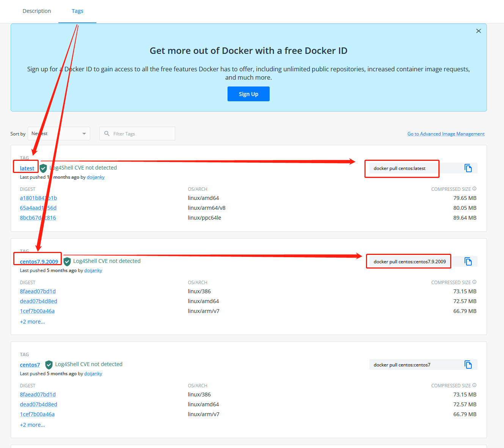504x448 pixels.
Task: Open digest dead07b4d8ed under centos7
Action: coord(39,404)
